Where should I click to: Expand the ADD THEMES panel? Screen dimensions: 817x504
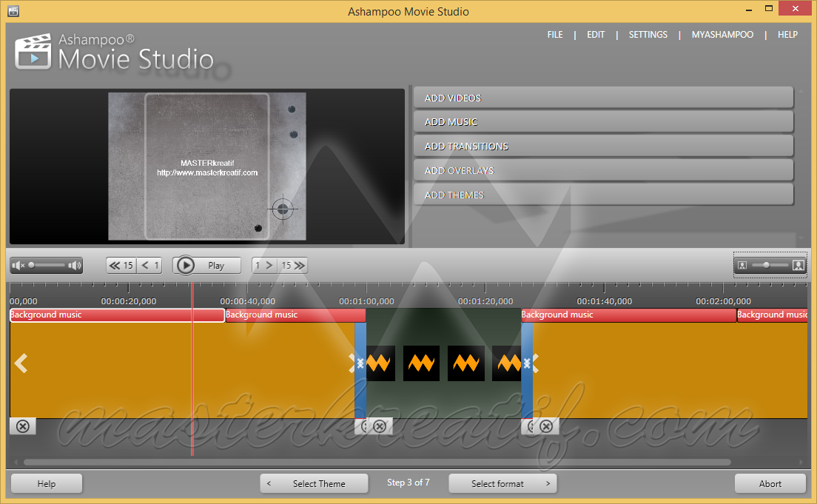pos(603,195)
